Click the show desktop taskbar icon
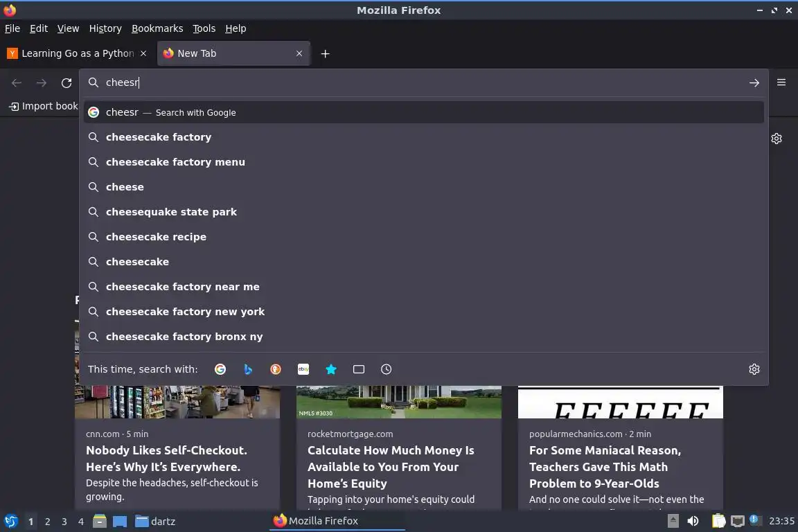The width and height of the screenshot is (798, 532). [x=120, y=522]
